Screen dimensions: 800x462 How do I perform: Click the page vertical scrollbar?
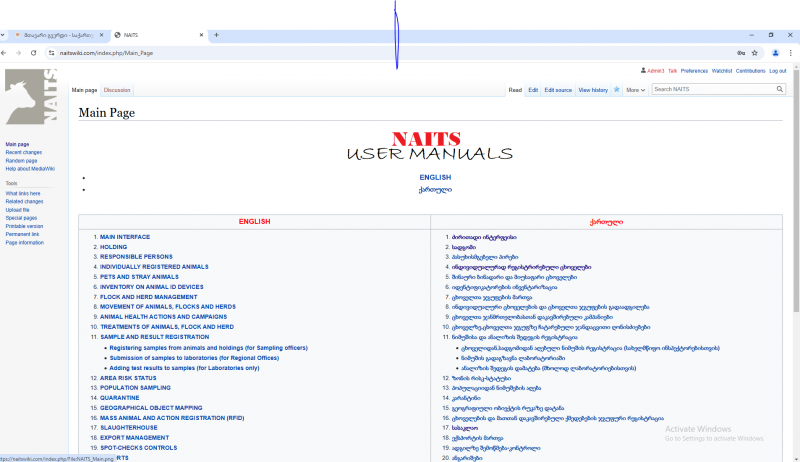pyautogui.click(x=796, y=191)
